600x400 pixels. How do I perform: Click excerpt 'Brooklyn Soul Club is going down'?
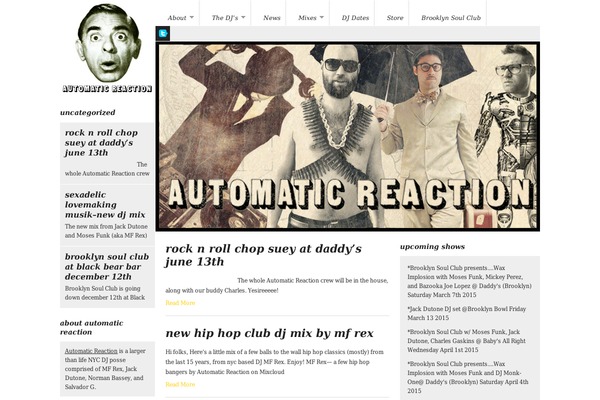(x=105, y=293)
